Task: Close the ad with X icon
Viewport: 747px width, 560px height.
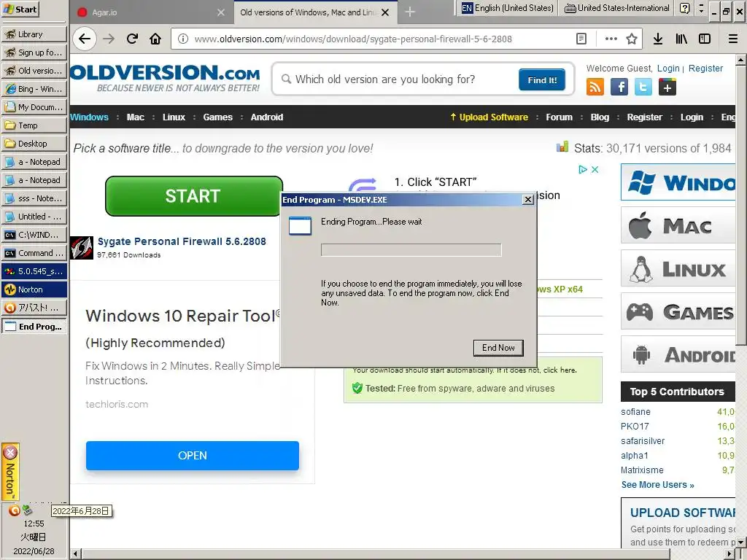Action: click(x=595, y=169)
